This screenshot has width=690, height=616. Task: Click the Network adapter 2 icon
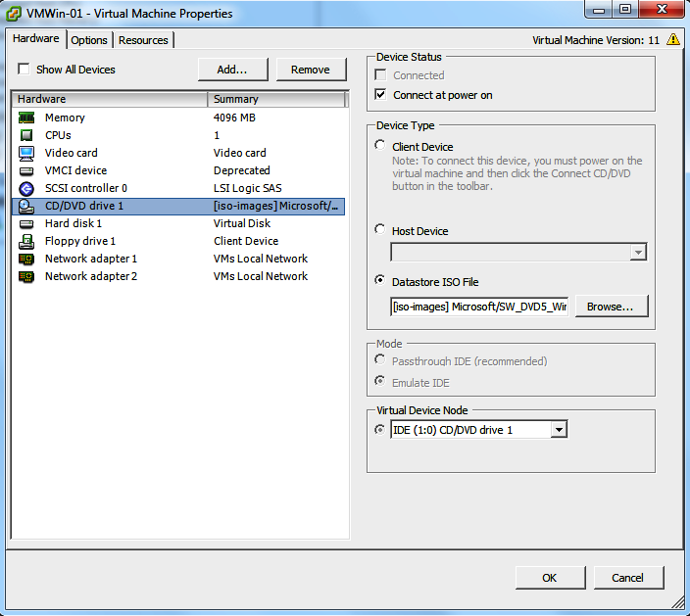click(x=26, y=276)
